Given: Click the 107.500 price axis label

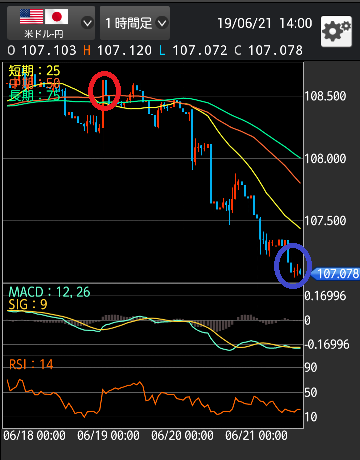Looking at the screenshot, I should pos(325,220).
